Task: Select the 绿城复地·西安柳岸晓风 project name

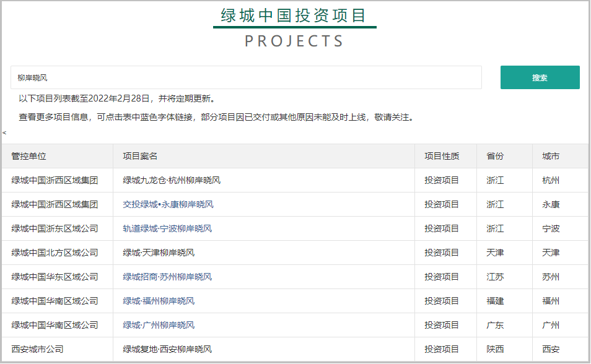Action: pyautogui.click(x=167, y=349)
